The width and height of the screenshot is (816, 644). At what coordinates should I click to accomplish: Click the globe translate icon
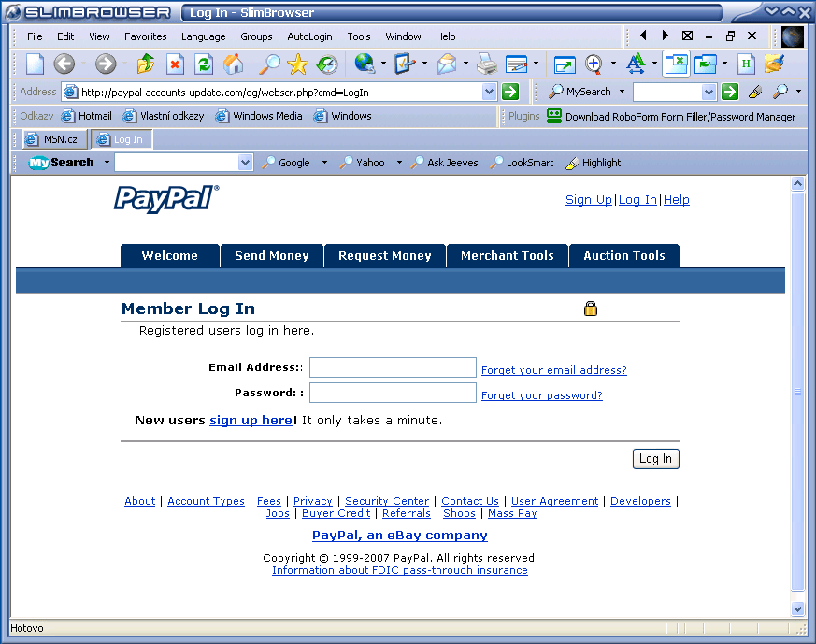pos(365,64)
